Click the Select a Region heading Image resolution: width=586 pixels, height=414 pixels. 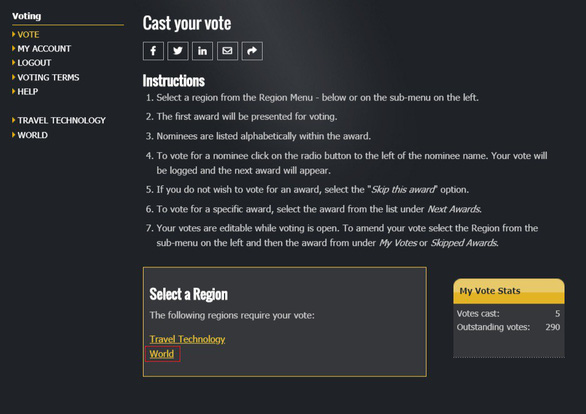click(188, 294)
